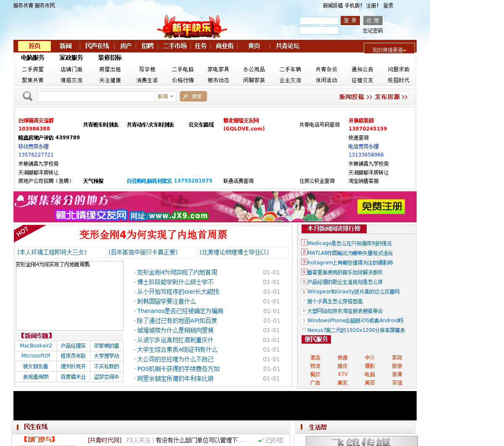Click the 新年快乐 site logo
The width and height of the screenshot is (504, 446).
[192, 27]
